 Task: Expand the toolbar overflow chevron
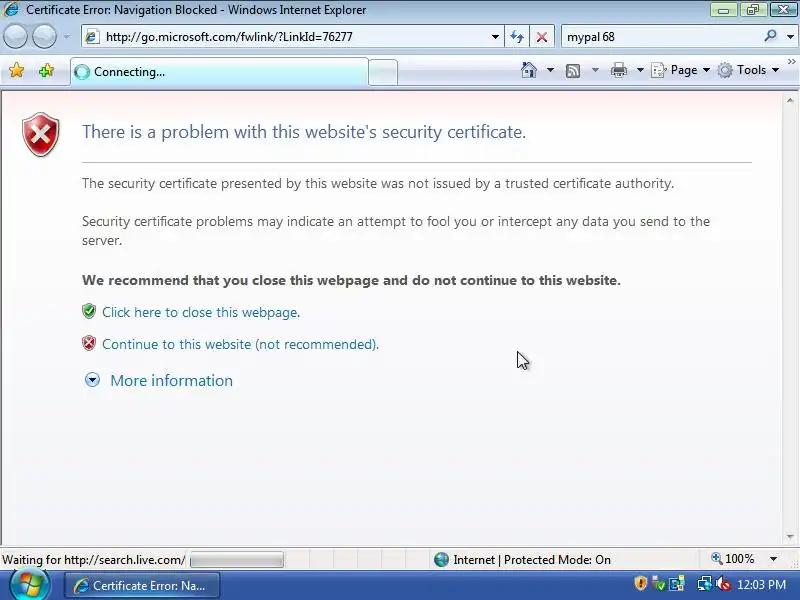791,62
